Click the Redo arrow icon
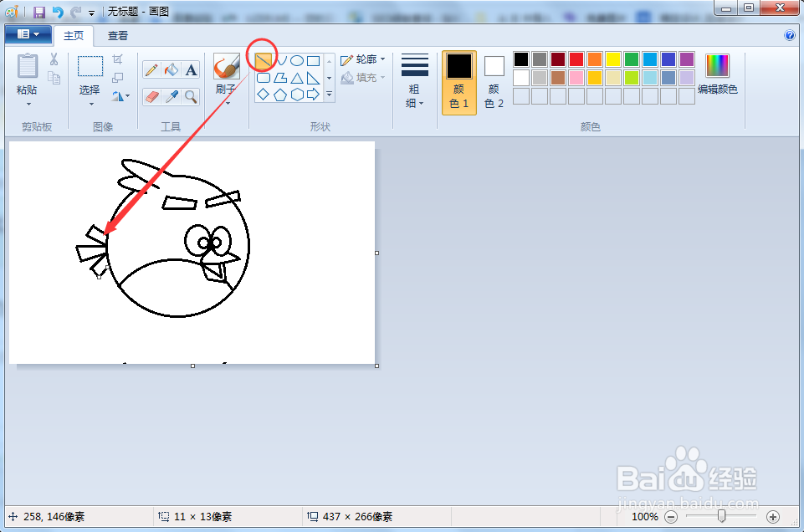This screenshot has width=804, height=532. coord(76,12)
